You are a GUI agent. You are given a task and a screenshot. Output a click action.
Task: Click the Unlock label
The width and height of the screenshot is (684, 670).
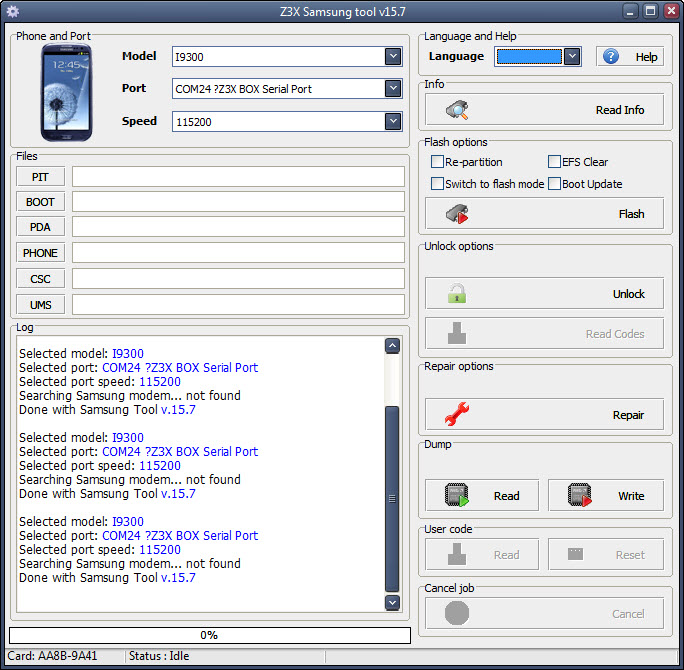pos(629,294)
